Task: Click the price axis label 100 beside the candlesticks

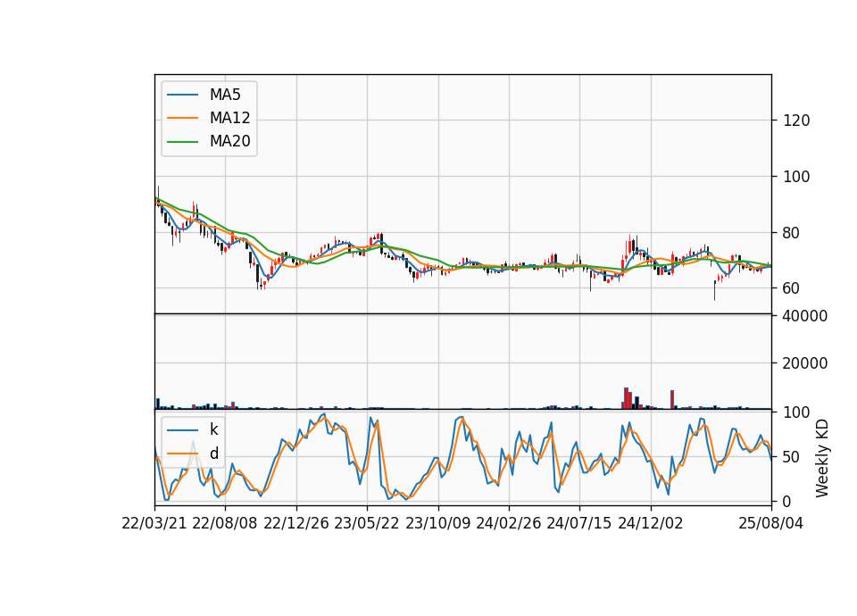Action: 796,177
